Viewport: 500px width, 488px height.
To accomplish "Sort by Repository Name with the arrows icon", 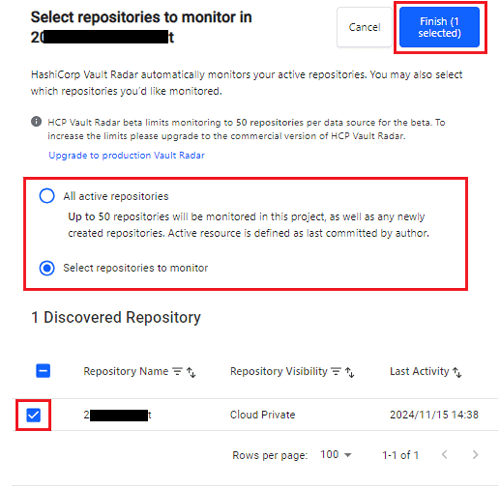I will pyautogui.click(x=191, y=372).
